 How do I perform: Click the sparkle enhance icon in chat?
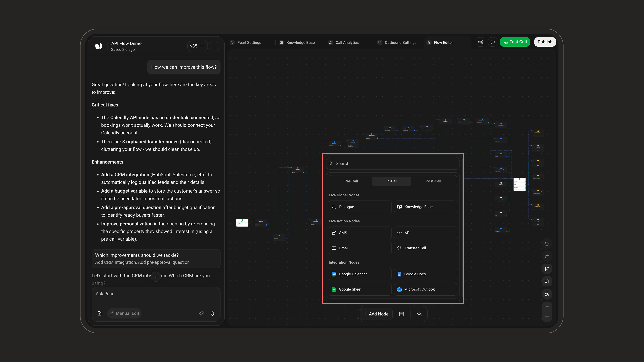(x=201, y=313)
